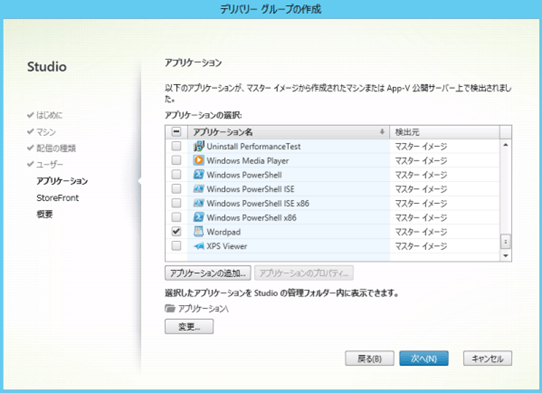Click the アプリケーションの追加 button
The height and width of the screenshot is (393, 542).
(208, 273)
